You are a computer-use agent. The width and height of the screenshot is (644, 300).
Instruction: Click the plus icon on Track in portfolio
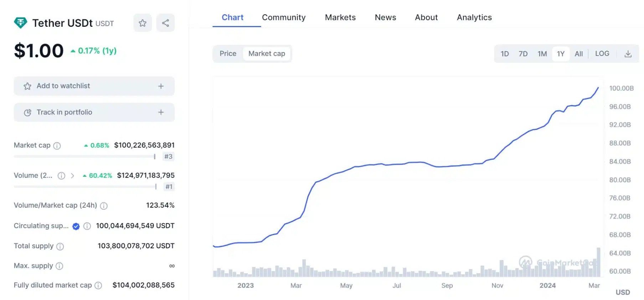pos(161,112)
